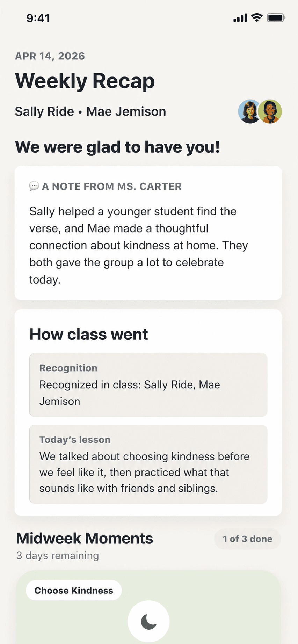Tap the 3 days remaining label

tap(58, 555)
